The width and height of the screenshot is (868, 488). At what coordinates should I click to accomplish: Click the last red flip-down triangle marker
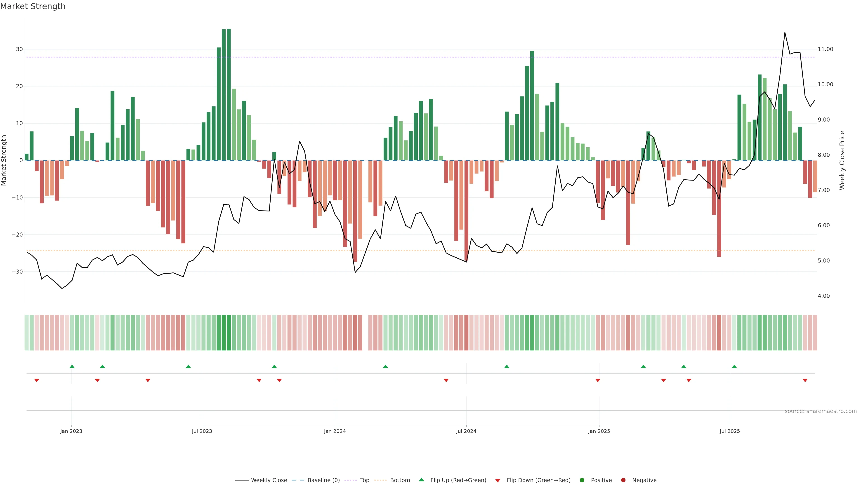[x=805, y=380]
